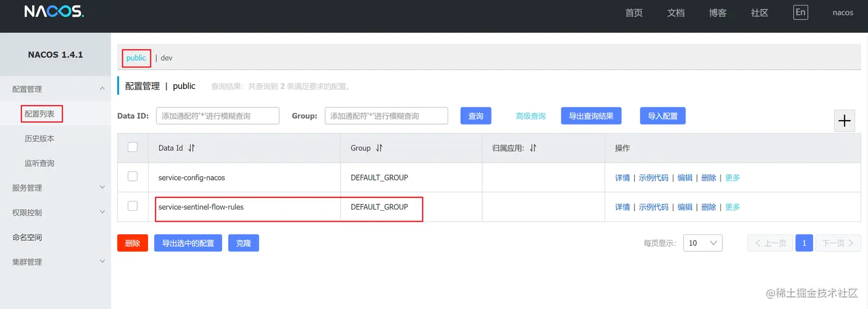Sort by 归属应用 column arrows
The width and height of the screenshot is (868, 309).
point(533,148)
